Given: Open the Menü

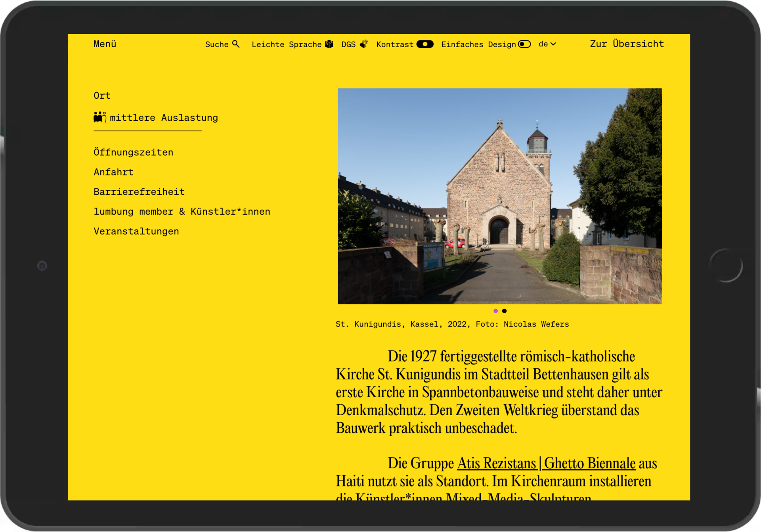Looking at the screenshot, I should 105,44.
